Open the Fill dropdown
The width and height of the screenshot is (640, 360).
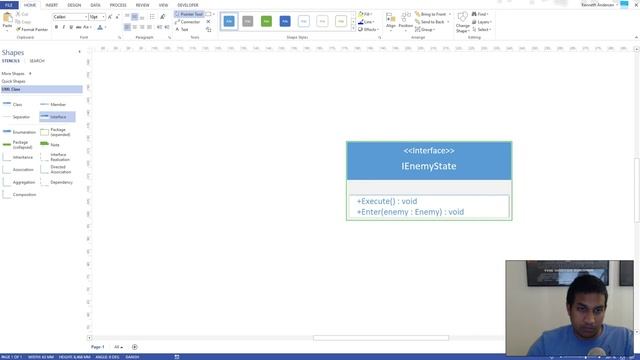[x=366, y=14]
